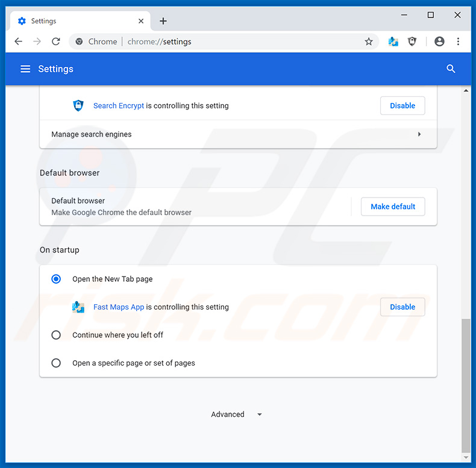Image resolution: width=476 pixels, height=468 pixels.
Task: Open the Fast Maps App extension icon in toolbar
Action: pyautogui.click(x=393, y=42)
